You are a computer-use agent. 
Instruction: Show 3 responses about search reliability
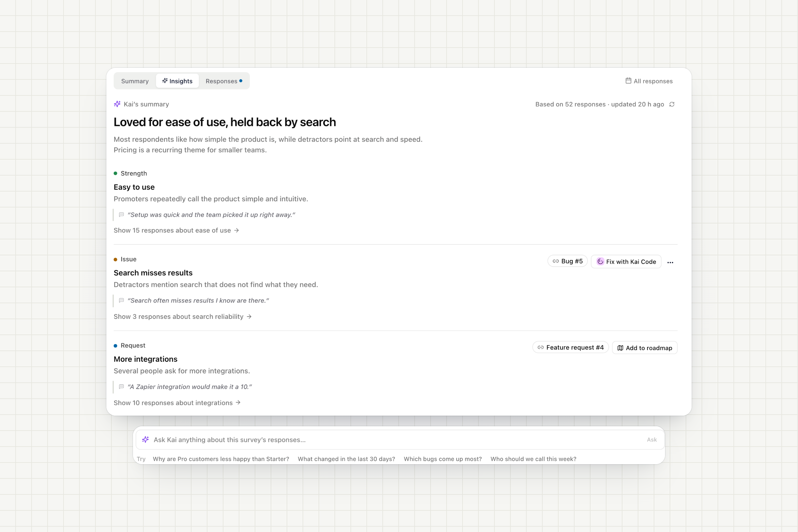coord(183,317)
